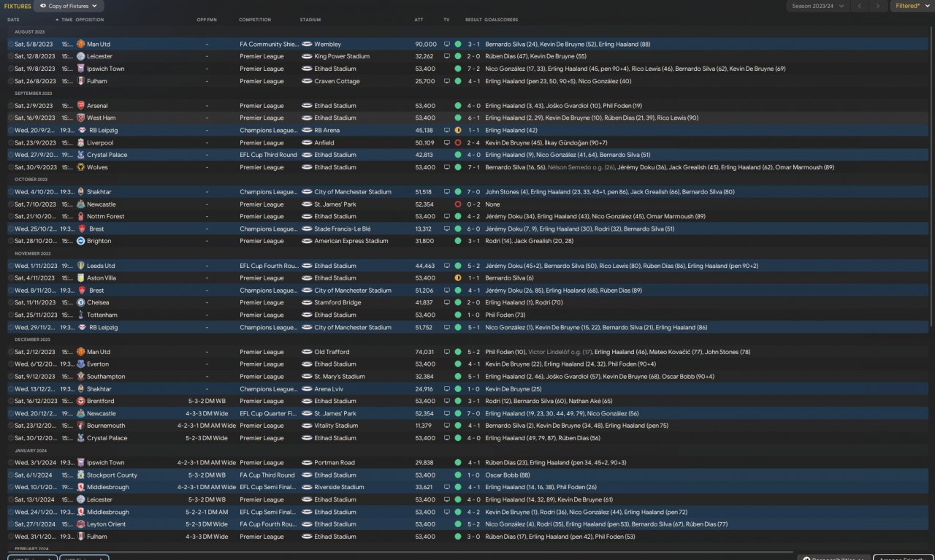Click the Ipswich Town crest on 19/8/2023
This screenshot has height=560, width=935.
pos(80,69)
